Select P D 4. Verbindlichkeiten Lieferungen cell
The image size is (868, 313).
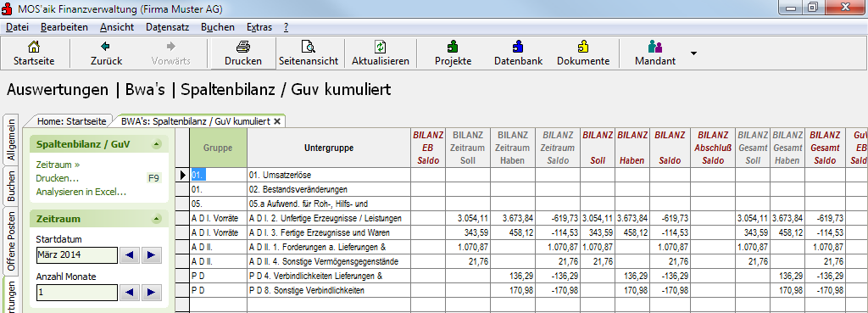tap(329, 276)
